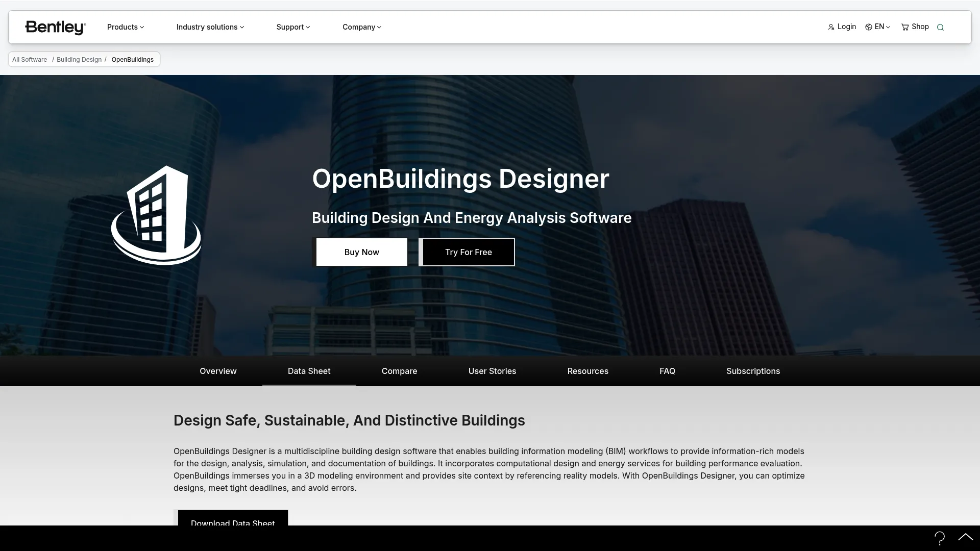Click the OpenBuildings building logo in hero
This screenshot has height=551, width=980.
(x=156, y=215)
